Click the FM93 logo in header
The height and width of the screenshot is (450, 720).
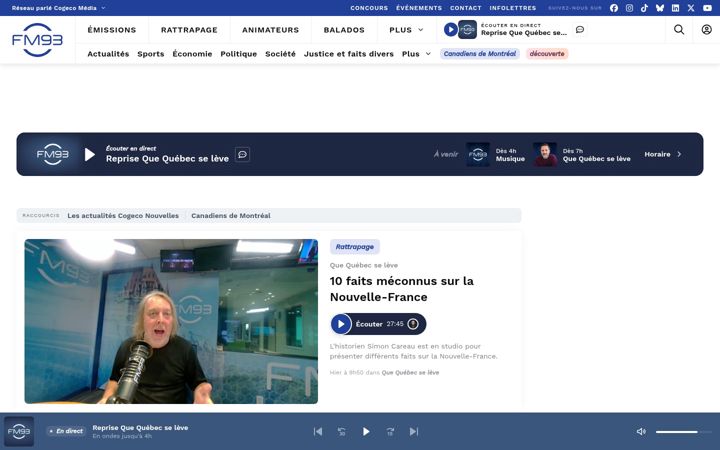coord(37,40)
